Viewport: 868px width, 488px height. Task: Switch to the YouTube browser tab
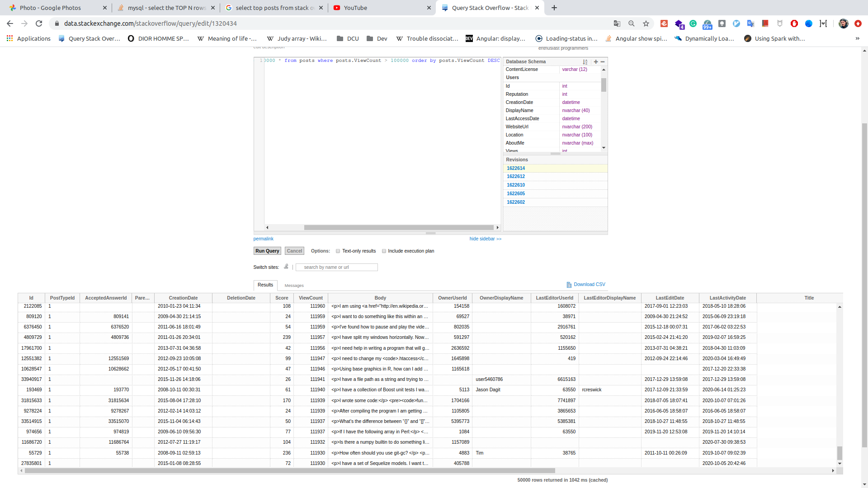380,8
